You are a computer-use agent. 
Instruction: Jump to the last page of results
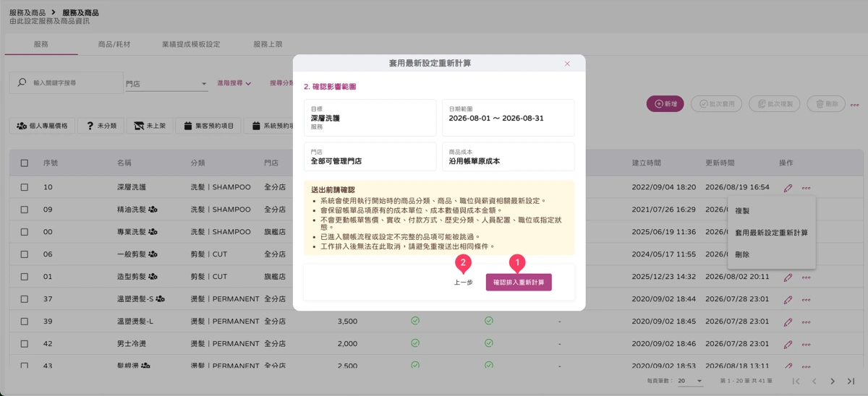[851, 381]
